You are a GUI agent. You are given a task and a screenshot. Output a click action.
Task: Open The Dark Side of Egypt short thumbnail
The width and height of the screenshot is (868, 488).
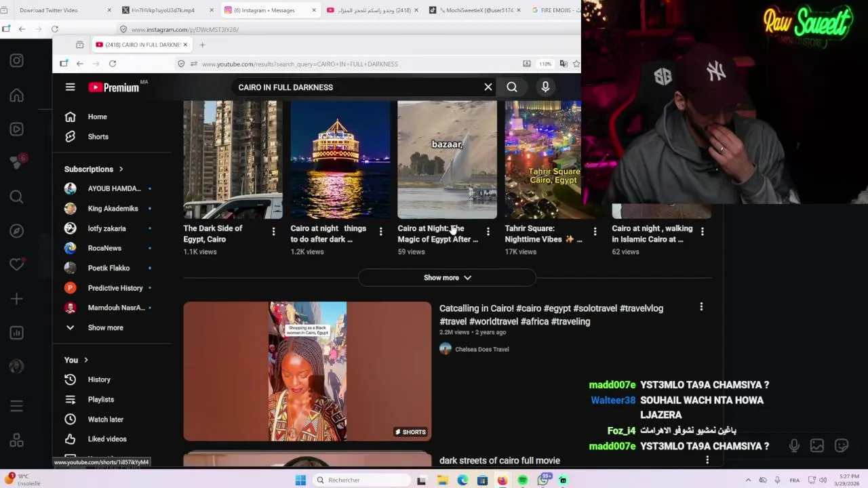(233, 159)
